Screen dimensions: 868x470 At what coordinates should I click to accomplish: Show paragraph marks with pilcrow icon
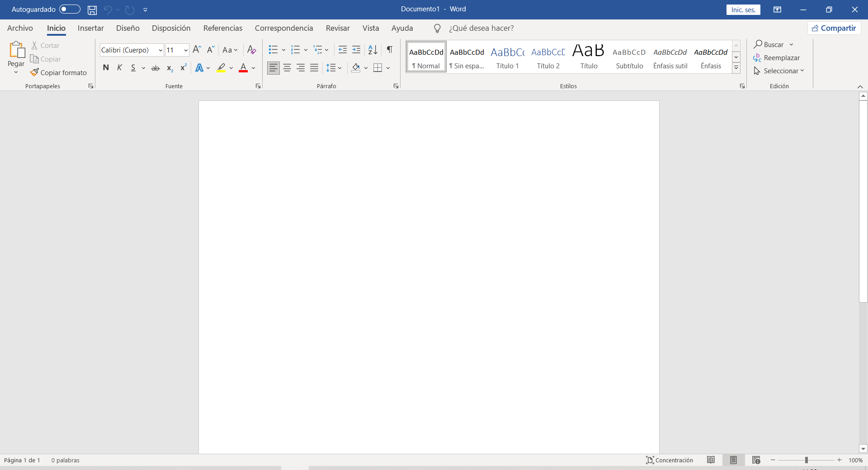(389, 50)
